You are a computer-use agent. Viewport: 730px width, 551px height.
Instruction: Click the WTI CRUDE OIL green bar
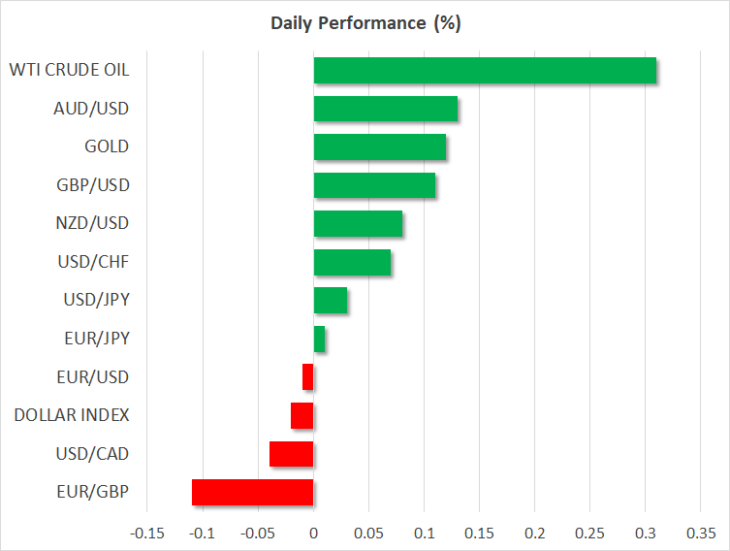point(485,70)
